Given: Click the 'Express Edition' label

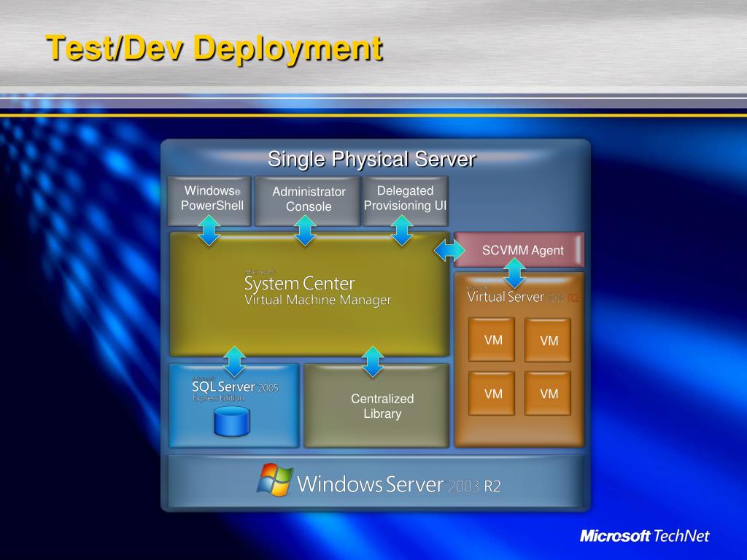Looking at the screenshot, I should pos(218,398).
